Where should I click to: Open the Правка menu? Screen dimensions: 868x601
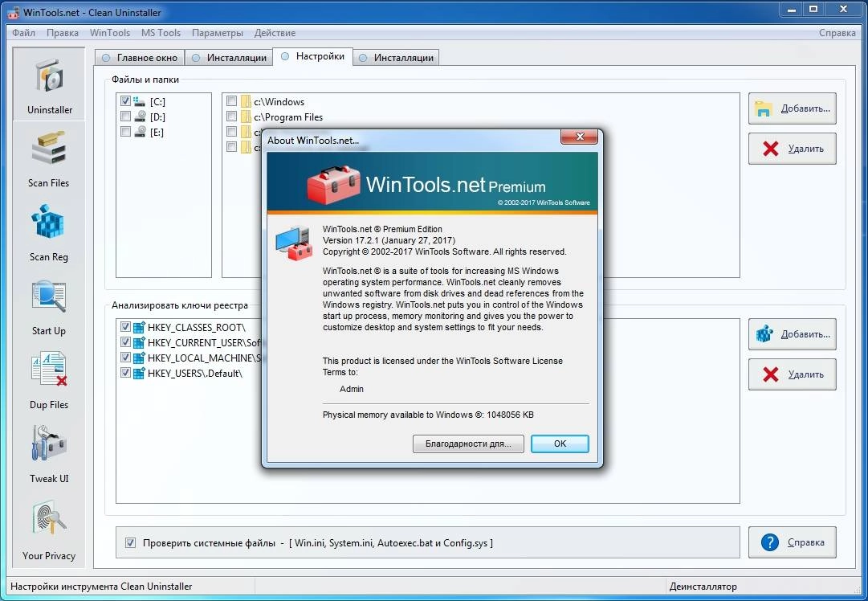click(x=63, y=33)
